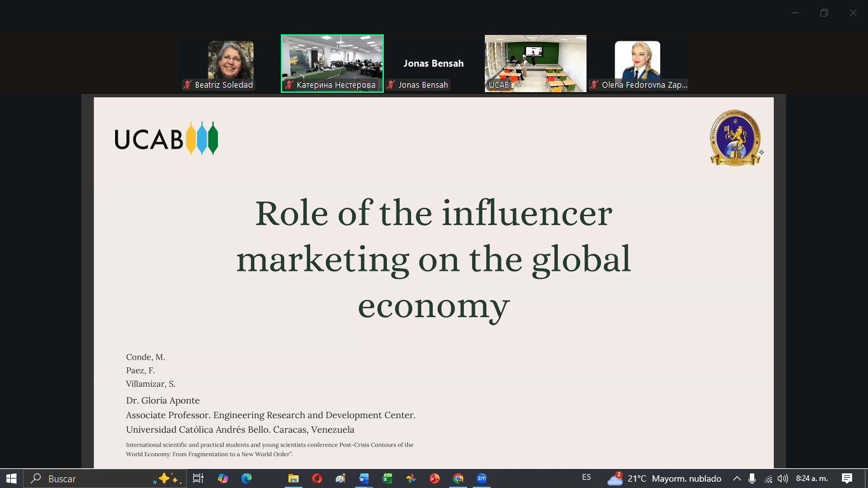This screenshot has width=868, height=488.
Task: Open Microsoft Word from the taskbar
Action: click(x=363, y=478)
